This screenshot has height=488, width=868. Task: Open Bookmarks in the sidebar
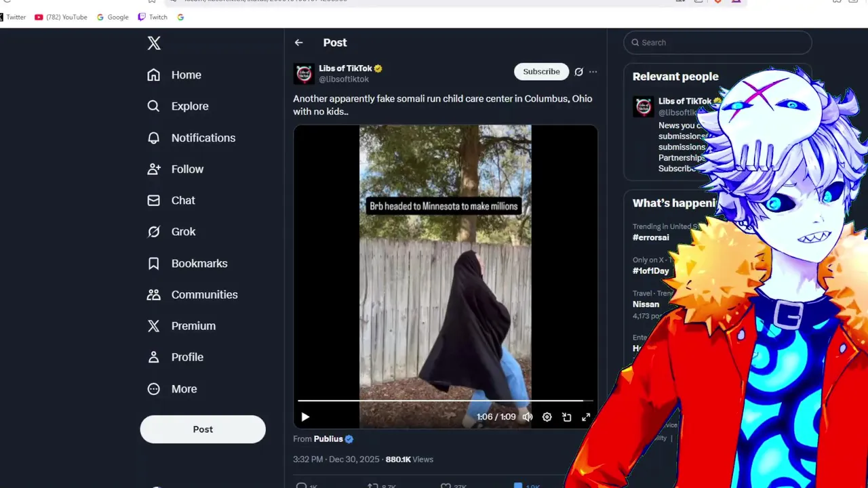coord(187,264)
